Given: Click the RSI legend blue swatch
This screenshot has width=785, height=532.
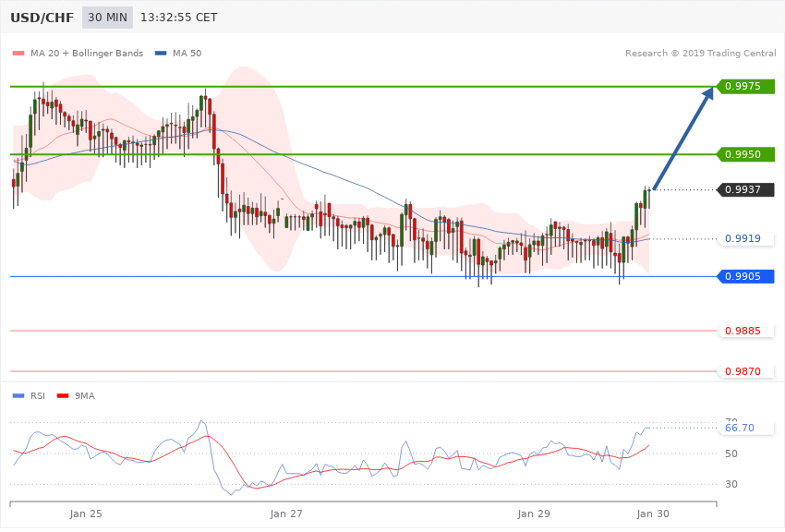Looking at the screenshot, I should pos(18,396).
